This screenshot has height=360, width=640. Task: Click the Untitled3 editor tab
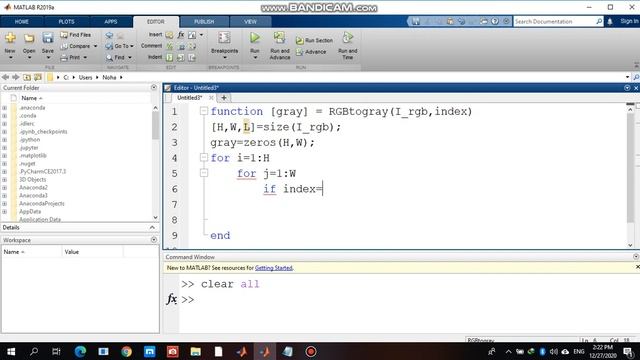tap(189, 98)
